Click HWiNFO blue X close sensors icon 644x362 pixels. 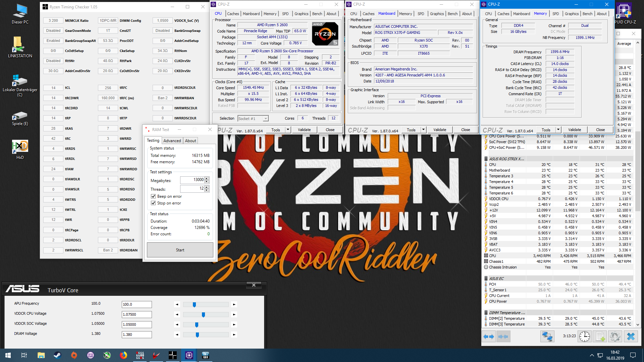click(631, 337)
